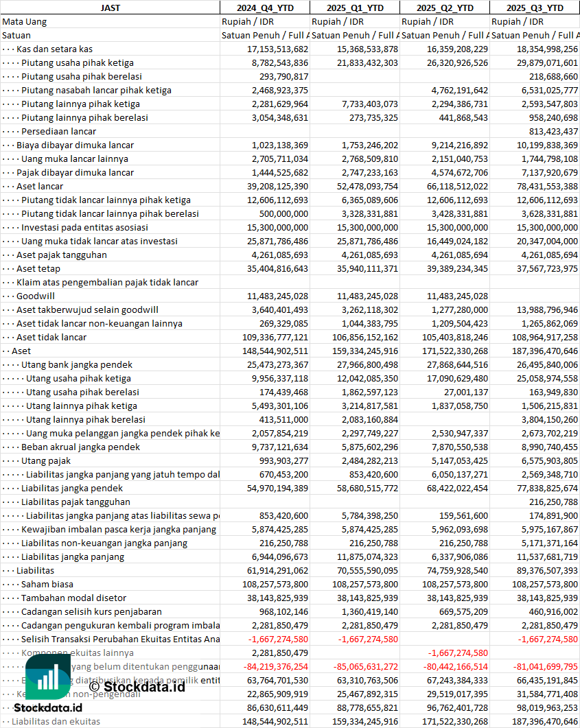Click total liabilities value 89,376,507,393
This screenshot has height=728, width=580.
tap(548, 571)
